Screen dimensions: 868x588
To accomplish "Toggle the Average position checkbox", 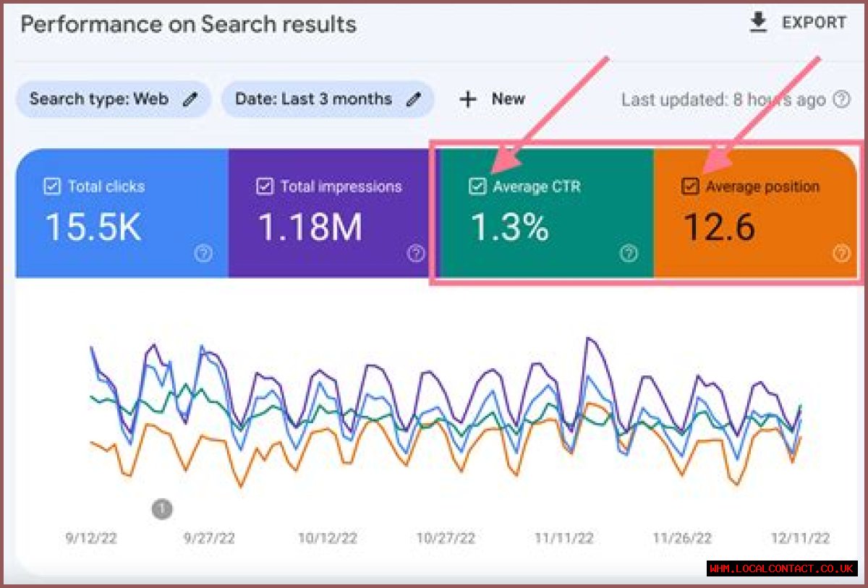I will point(690,187).
